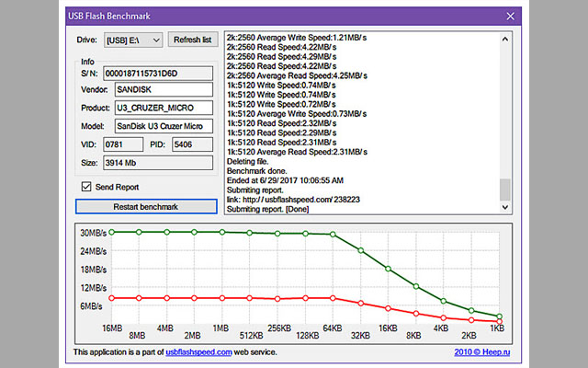Select the Vendor field showing SANDISK
This screenshot has height=368, width=588.
[164, 89]
